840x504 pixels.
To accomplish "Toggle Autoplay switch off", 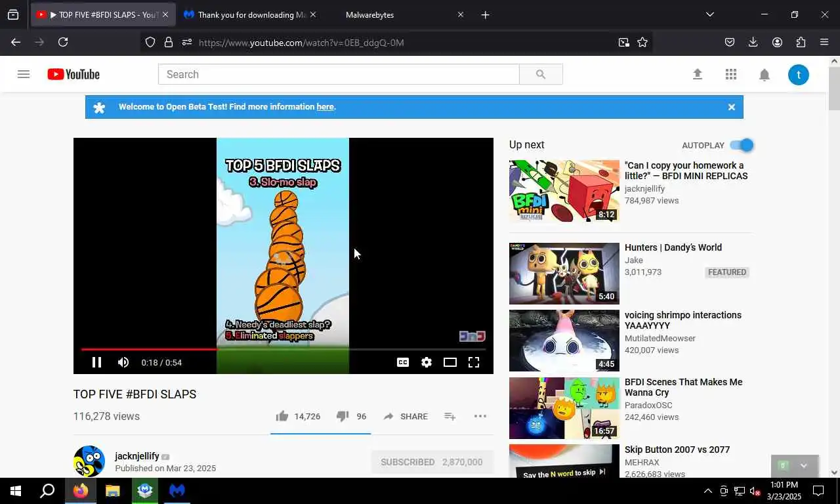I will pos(742,145).
